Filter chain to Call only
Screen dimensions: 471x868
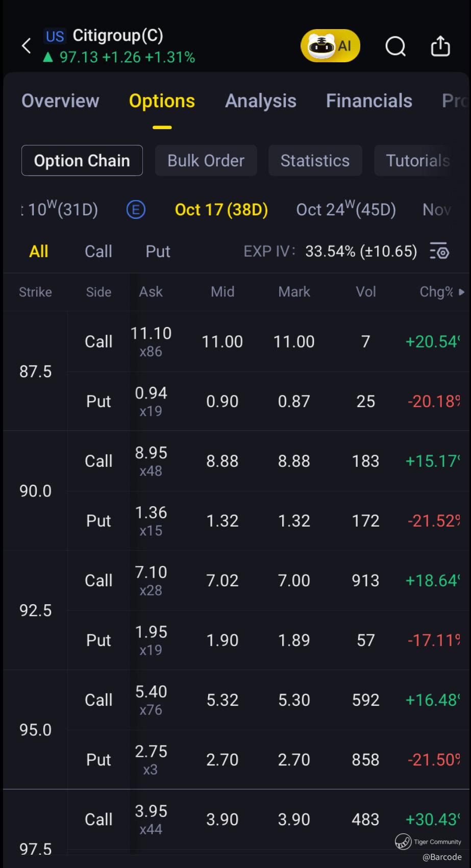(x=98, y=251)
